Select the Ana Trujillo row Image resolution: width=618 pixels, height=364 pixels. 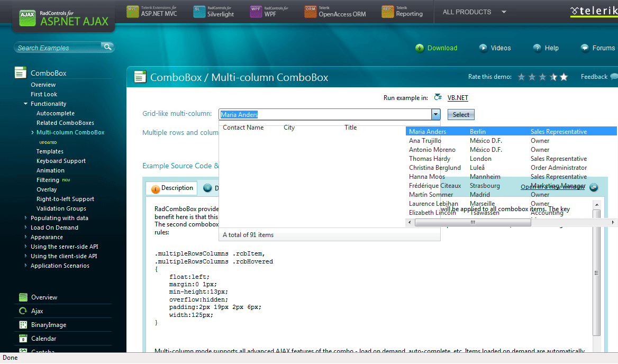[511, 141]
